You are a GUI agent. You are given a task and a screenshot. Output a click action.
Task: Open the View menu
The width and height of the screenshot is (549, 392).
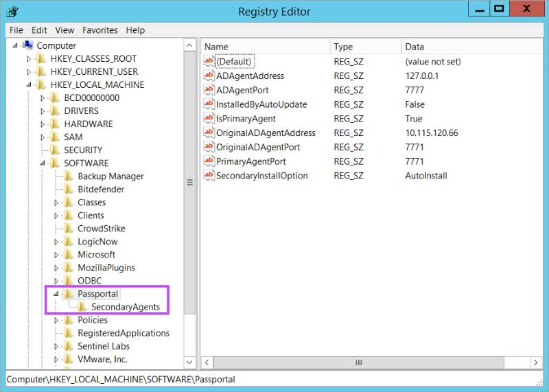coord(65,30)
